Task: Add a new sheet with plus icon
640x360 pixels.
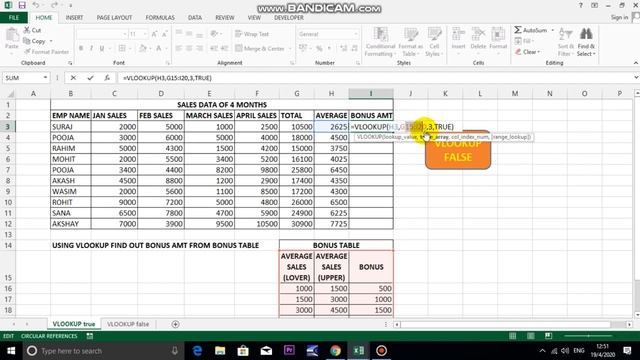Action: tap(176, 324)
